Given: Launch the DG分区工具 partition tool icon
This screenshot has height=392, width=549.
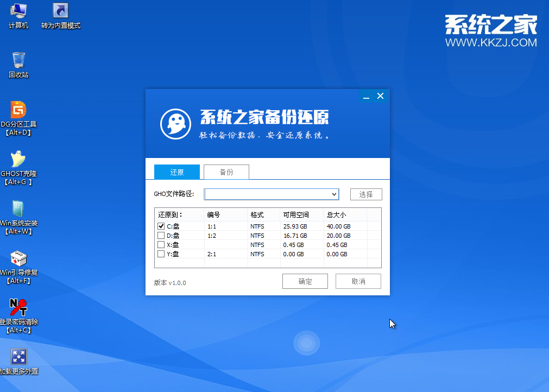Looking at the screenshot, I should coord(18,110).
